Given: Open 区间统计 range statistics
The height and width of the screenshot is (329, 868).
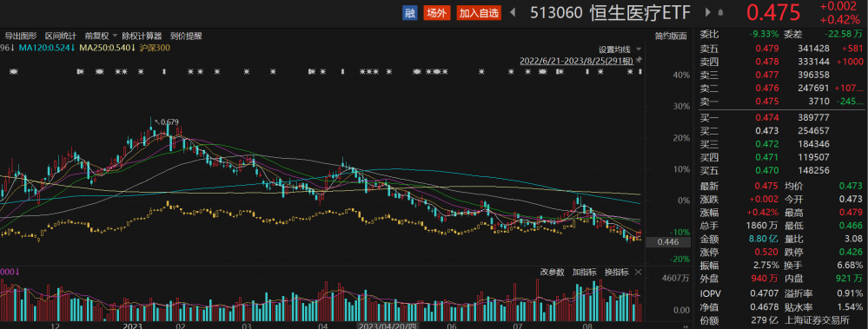Looking at the screenshot, I should [x=61, y=36].
